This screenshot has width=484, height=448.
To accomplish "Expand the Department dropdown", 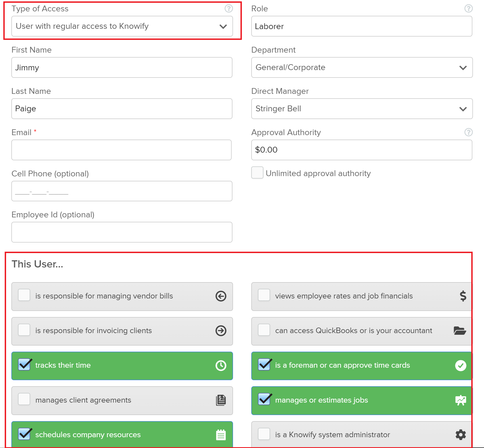I will (x=362, y=68).
